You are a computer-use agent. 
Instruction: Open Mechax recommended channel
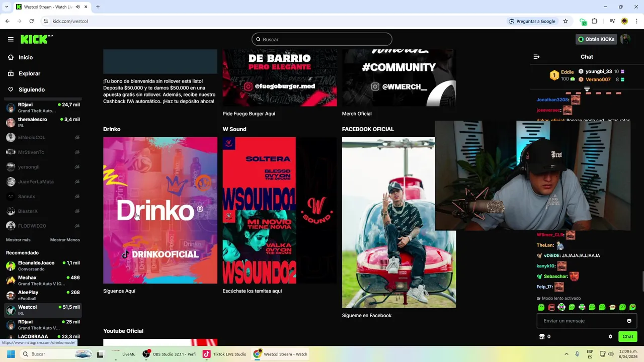click(42, 281)
